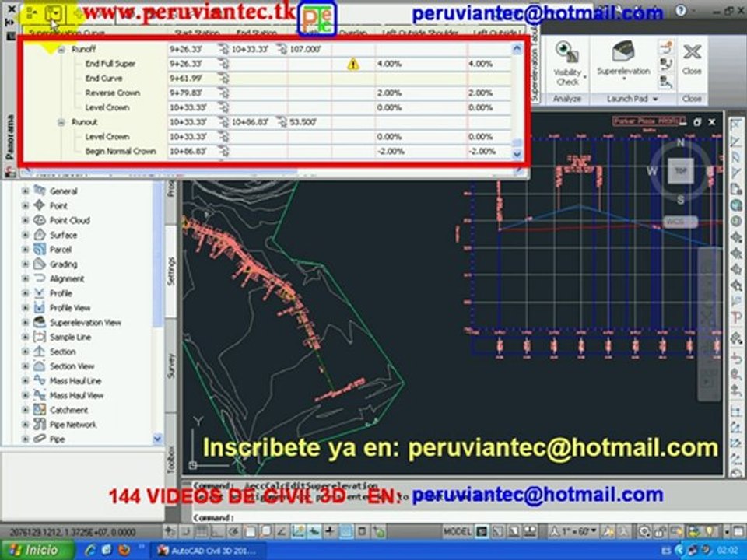Select the Catchment tree item
This screenshot has width=747, height=560.
[68, 410]
